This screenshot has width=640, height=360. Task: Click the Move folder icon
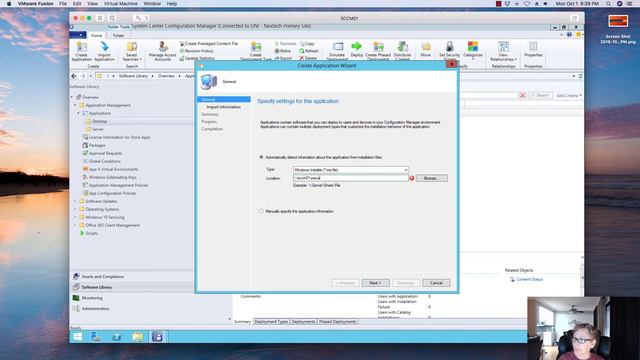tap(426, 49)
